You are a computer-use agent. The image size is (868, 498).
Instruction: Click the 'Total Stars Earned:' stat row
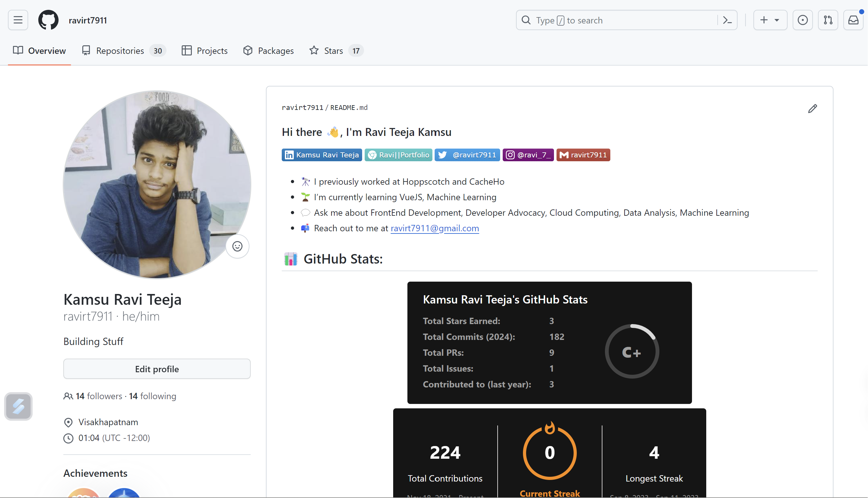point(489,321)
